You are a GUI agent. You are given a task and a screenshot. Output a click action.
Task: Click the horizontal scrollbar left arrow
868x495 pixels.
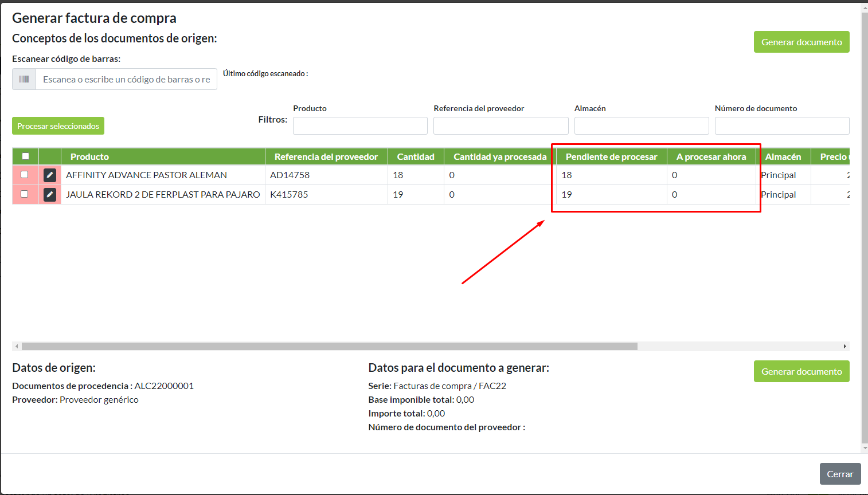17,346
